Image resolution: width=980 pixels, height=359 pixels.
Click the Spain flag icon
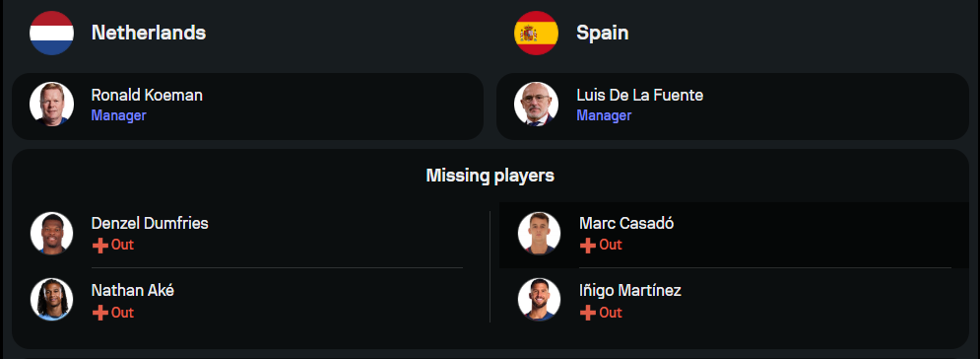click(536, 33)
